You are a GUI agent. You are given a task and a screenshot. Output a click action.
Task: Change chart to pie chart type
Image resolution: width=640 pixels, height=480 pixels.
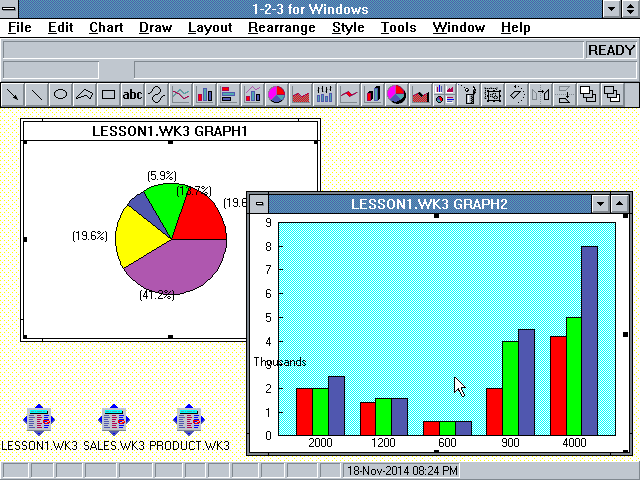coord(277,95)
